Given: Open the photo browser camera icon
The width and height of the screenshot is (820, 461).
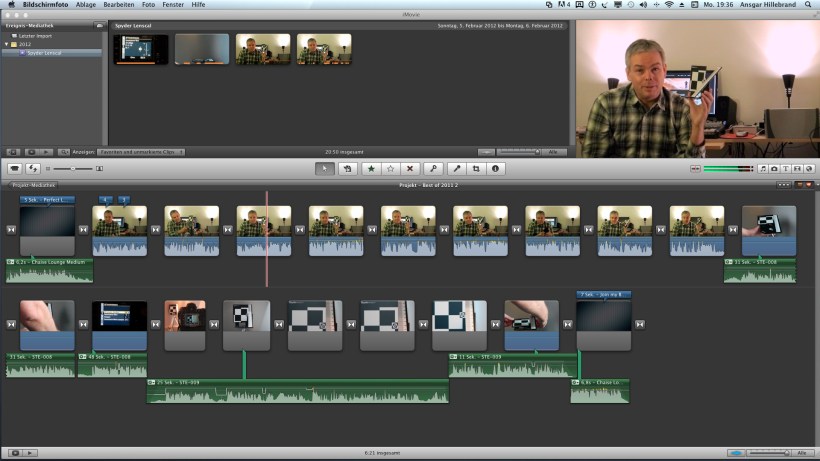Looking at the screenshot, I should (774, 168).
